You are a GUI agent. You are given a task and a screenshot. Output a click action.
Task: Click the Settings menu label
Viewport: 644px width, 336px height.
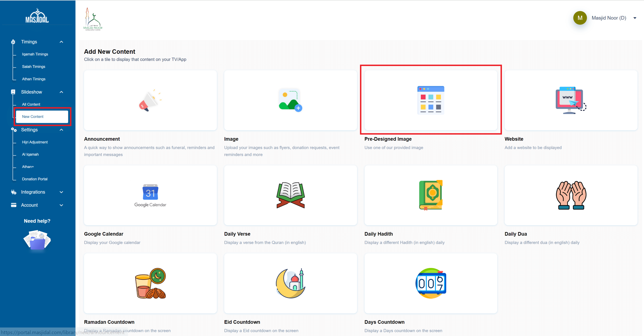[29, 129]
